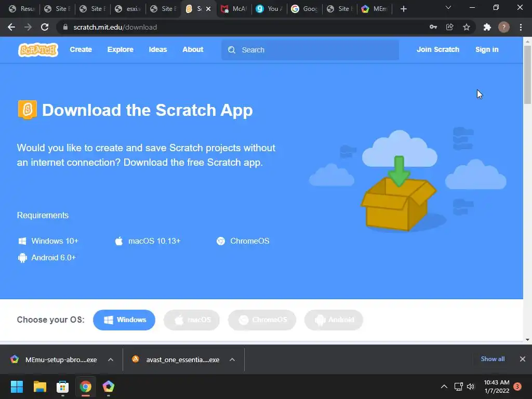Open the MEmu-setup download item
The height and width of the screenshot is (399, 532).
tap(54, 360)
